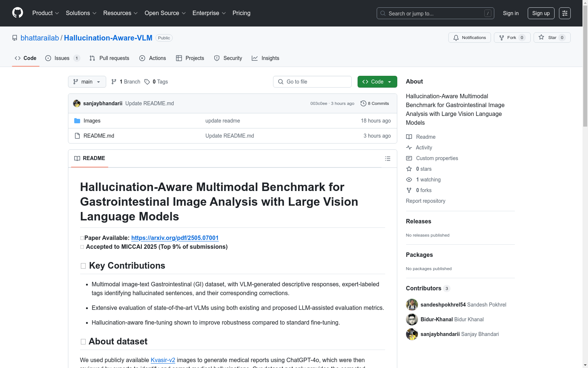Open the Pricing page
The image size is (588, 368).
coord(241,13)
